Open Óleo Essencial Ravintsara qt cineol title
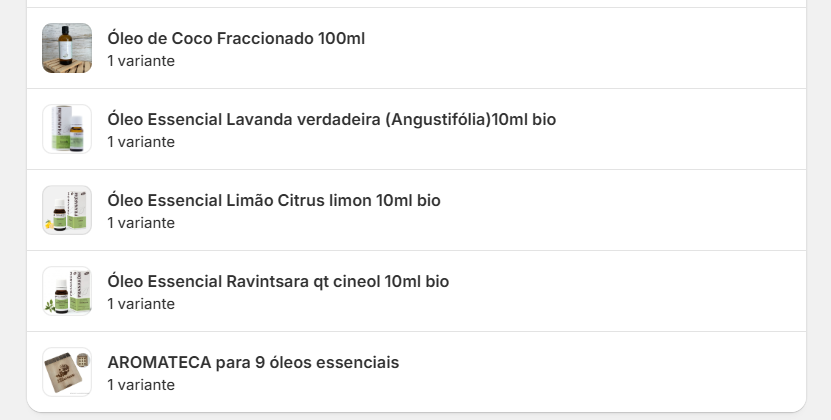Viewport: 831px width, 420px height. coord(278,281)
